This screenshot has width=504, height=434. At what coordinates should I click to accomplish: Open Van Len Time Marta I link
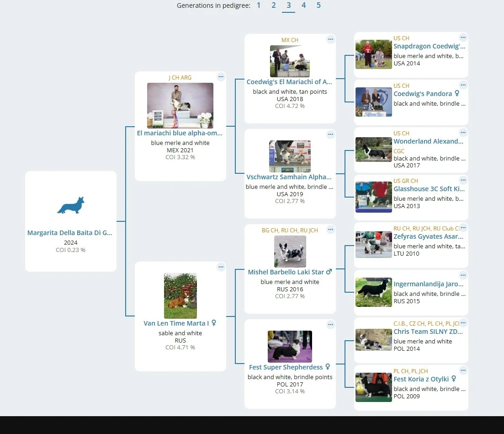pos(176,323)
